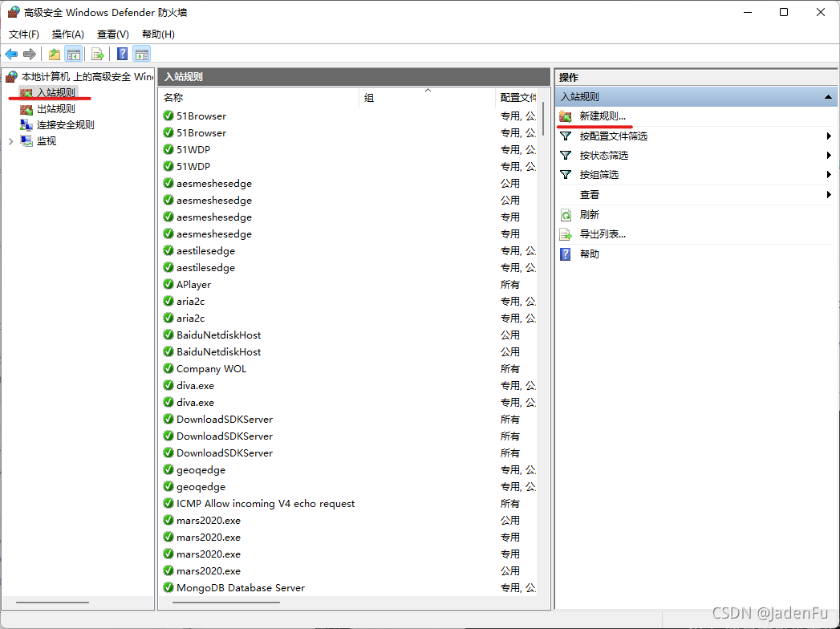Open the 查看 submenu arrow in actions pane
Image resolution: width=840 pixels, height=629 pixels.
coord(830,194)
